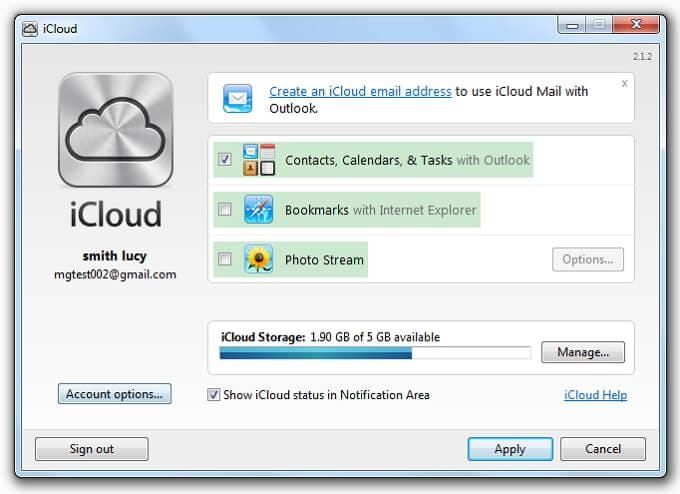The width and height of the screenshot is (680, 494).
Task: Follow the Create an iCloud email address link
Action: tap(360, 92)
